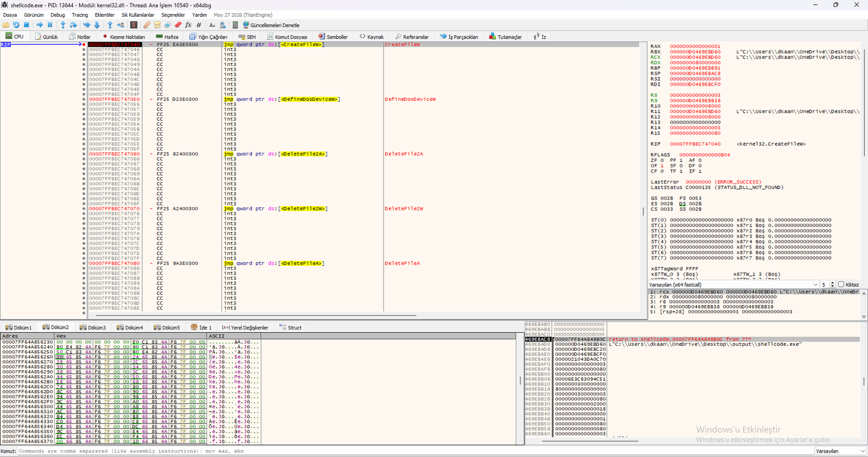Open the Varsayılan dropdown beside the command bar
The height and width of the screenshot is (457, 868).
pyautogui.click(x=840, y=451)
